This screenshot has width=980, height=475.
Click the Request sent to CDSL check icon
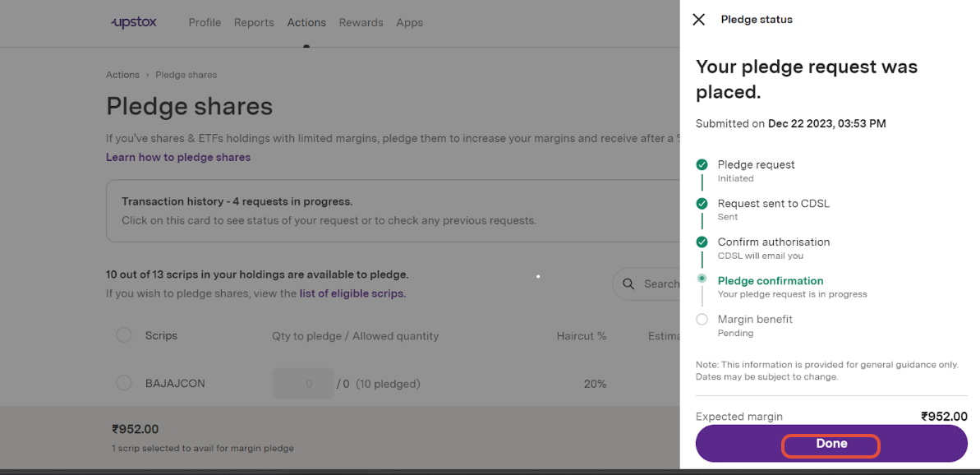coord(702,204)
